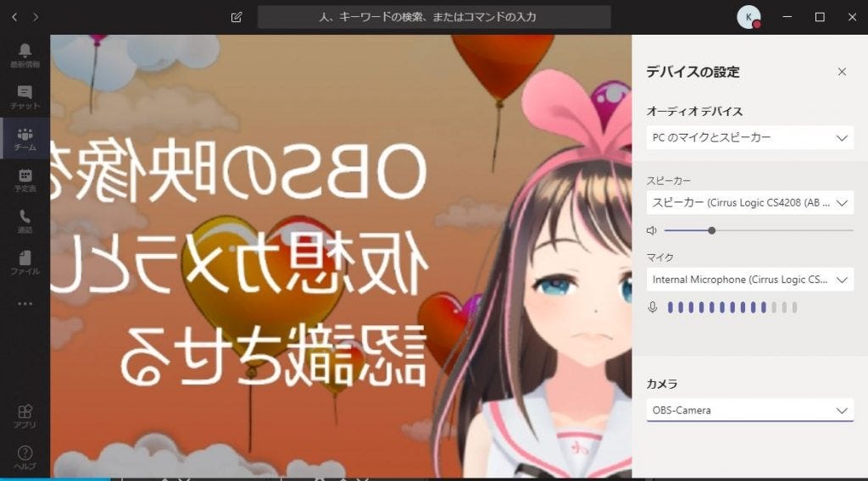The width and height of the screenshot is (868, 481).
Task: Open the Calls section in sidebar
Action: coord(25,221)
